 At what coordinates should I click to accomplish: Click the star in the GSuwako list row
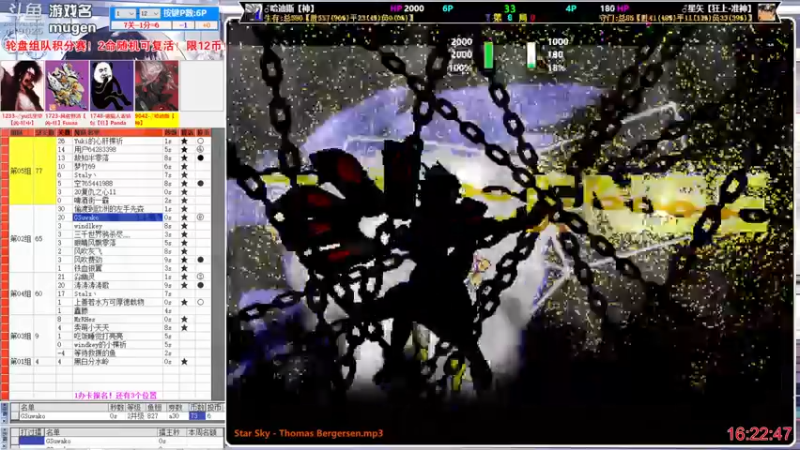[x=185, y=217]
